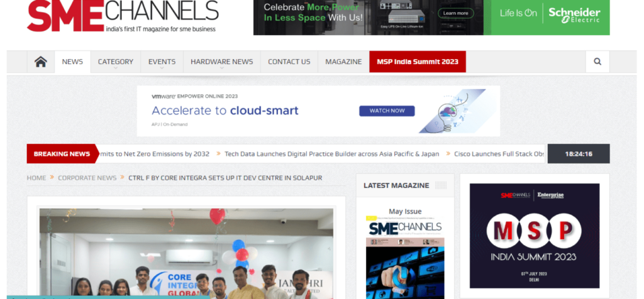Click the Learn more button in top banner

point(455,13)
